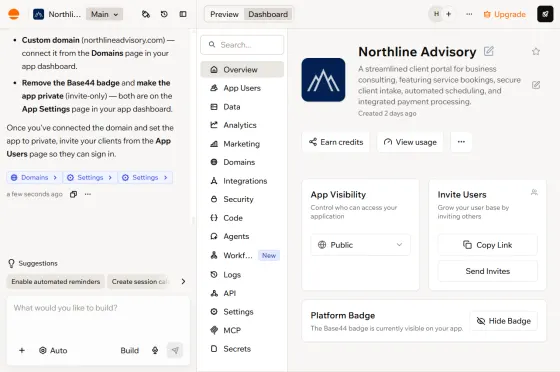Switch to the Dashboard tab
This screenshot has width=560, height=372.
point(268,14)
